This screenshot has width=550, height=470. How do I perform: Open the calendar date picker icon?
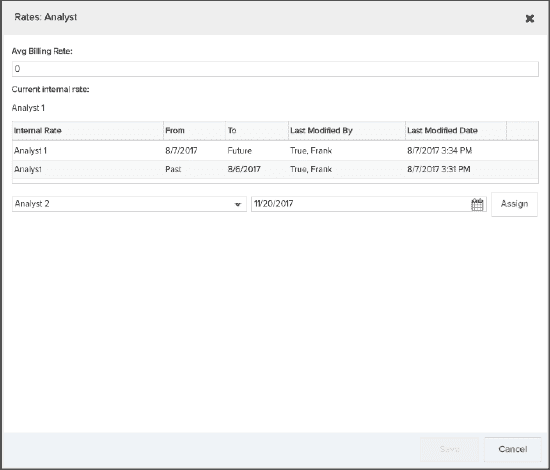tap(477, 204)
